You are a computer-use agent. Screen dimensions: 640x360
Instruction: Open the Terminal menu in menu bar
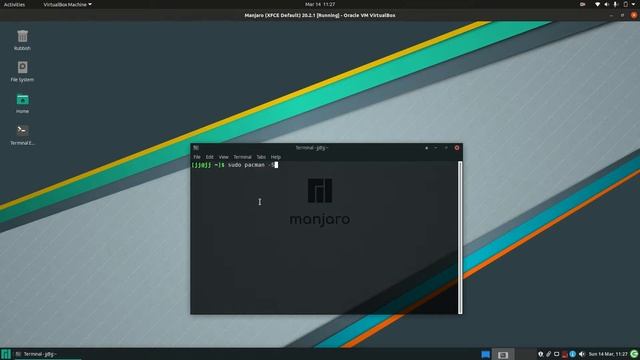(242, 157)
